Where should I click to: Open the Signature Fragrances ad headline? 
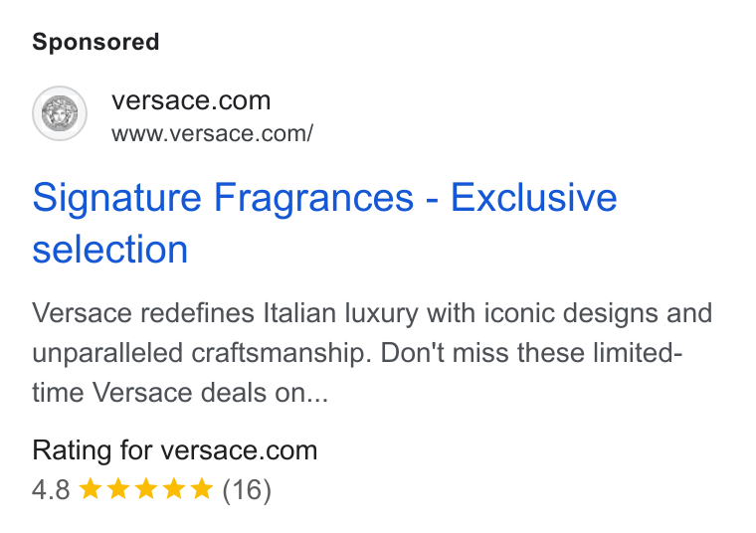(324, 223)
